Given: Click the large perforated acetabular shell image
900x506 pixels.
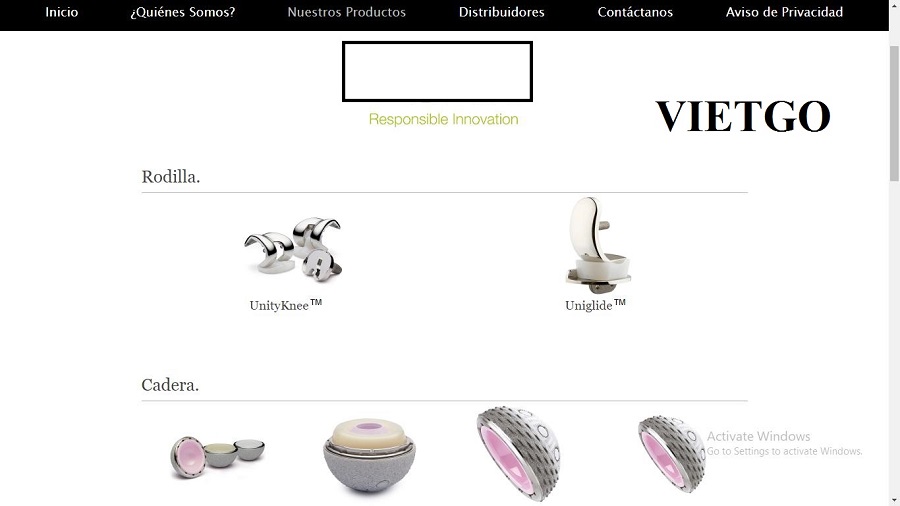Looking at the screenshot, I should (518, 454).
